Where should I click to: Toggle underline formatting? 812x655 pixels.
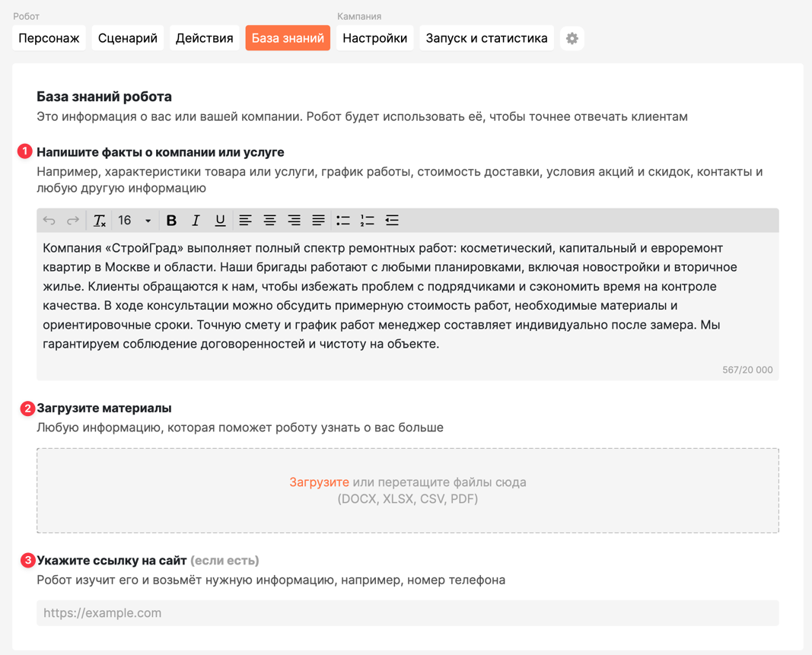(x=220, y=221)
